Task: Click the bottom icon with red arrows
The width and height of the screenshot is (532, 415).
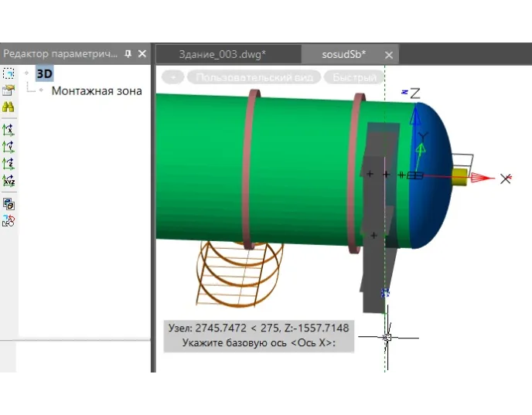Action: [9, 221]
